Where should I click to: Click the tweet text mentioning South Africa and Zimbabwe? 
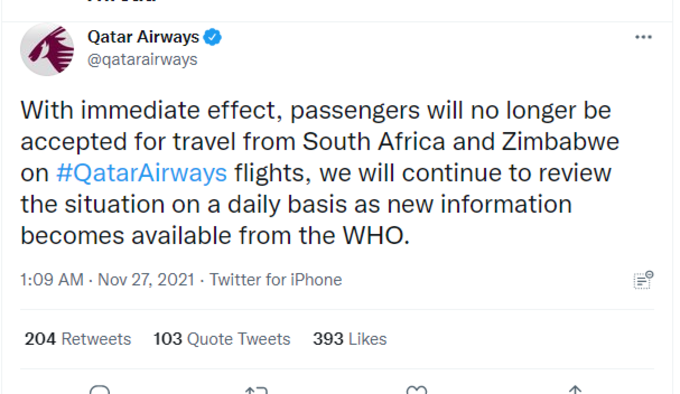320,173
